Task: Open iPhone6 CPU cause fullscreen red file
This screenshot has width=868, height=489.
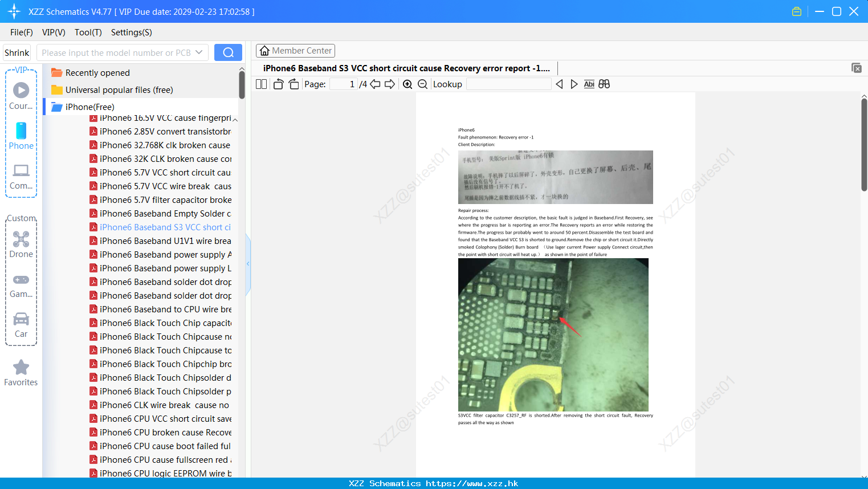Action: [x=160, y=460]
